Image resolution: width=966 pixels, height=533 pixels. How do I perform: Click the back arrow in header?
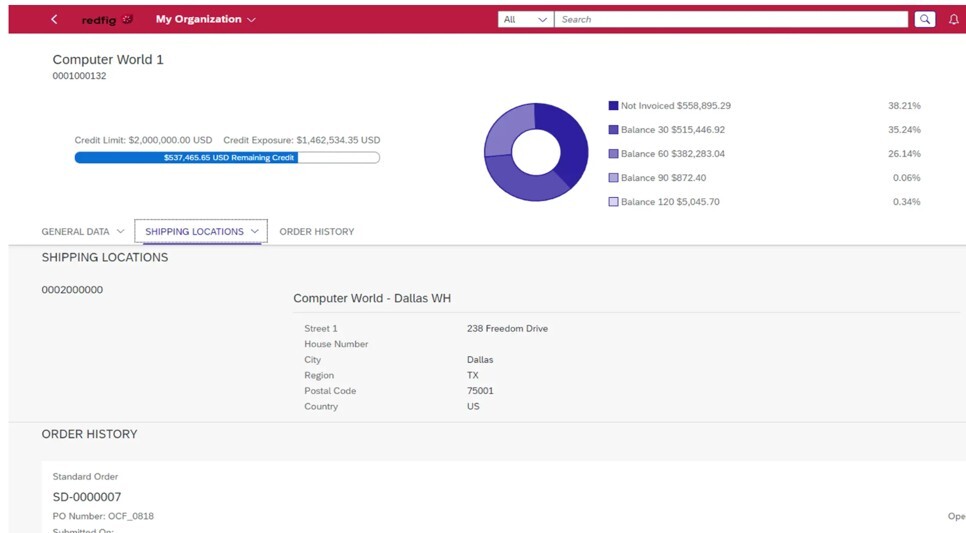point(54,19)
